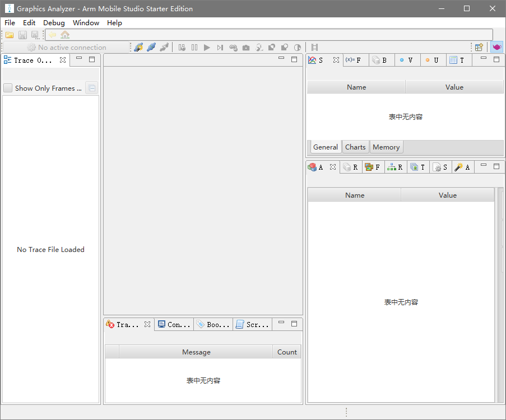This screenshot has width=506, height=420.
Task: Close the Tra... bottom tab
Action: pos(147,324)
